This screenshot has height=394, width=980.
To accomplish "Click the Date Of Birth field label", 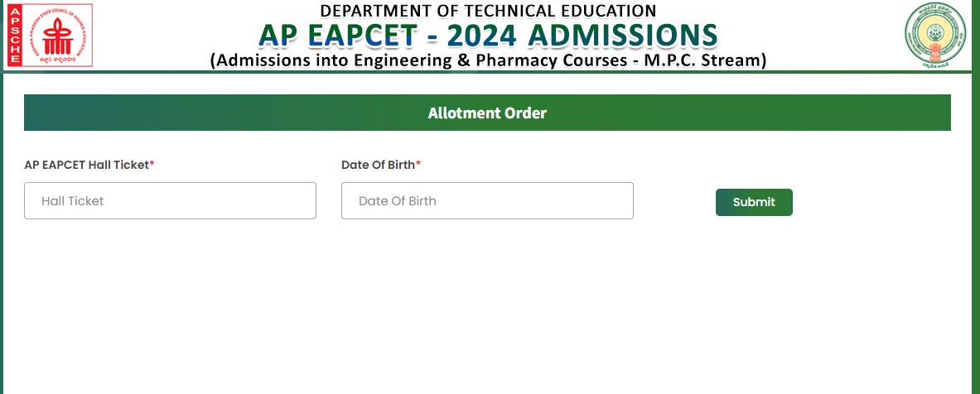I will (x=378, y=165).
